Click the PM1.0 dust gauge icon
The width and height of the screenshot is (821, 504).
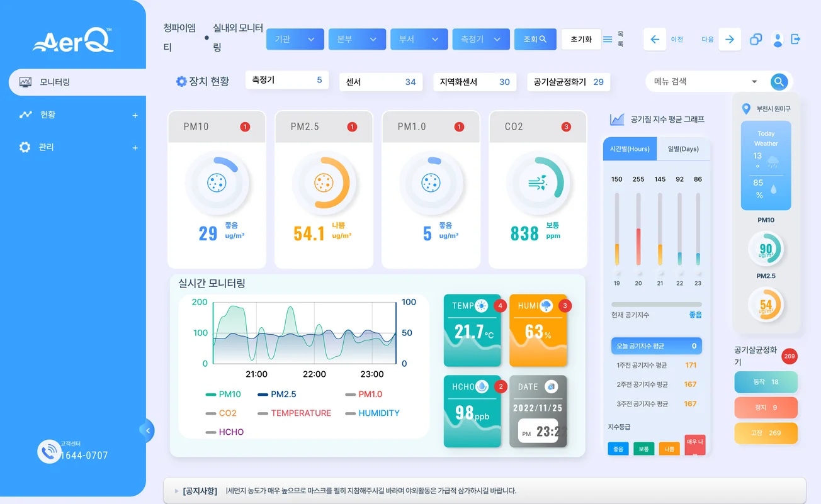431,183
